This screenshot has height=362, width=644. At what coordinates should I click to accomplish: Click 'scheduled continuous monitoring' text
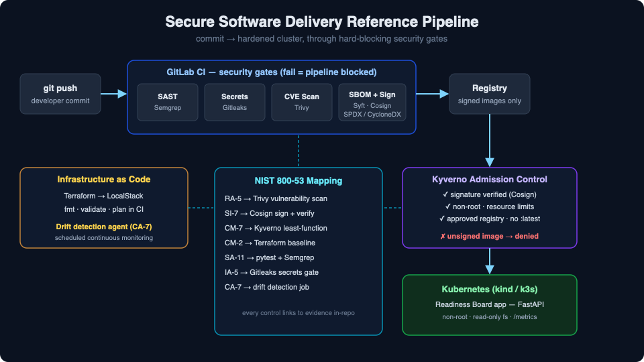(x=104, y=238)
